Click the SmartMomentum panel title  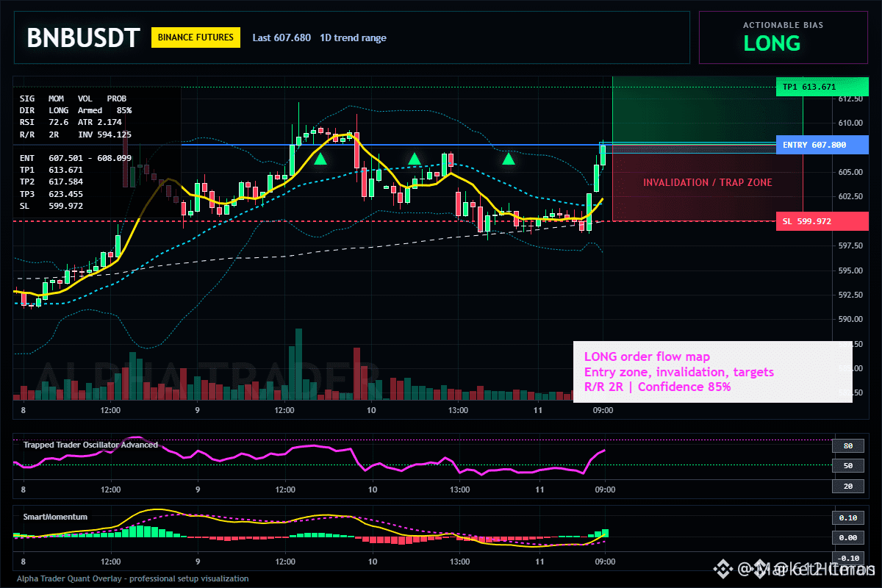point(55,517)
